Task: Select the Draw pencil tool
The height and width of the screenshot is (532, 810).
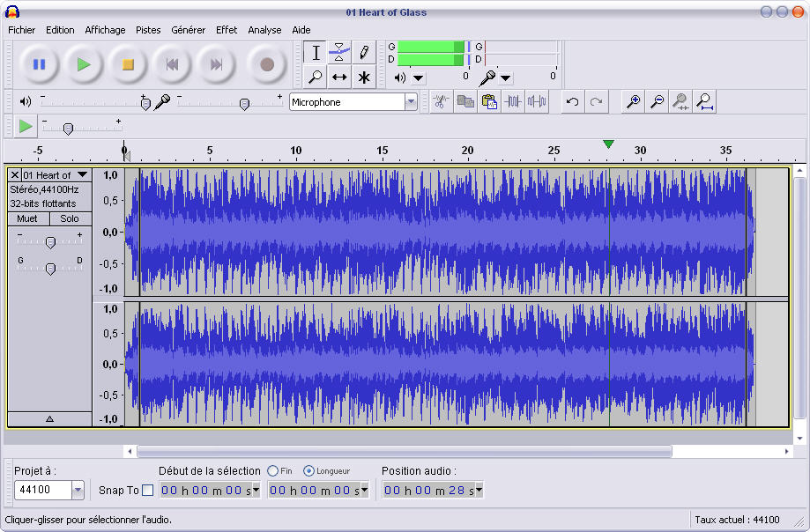Action: [364, 53]
